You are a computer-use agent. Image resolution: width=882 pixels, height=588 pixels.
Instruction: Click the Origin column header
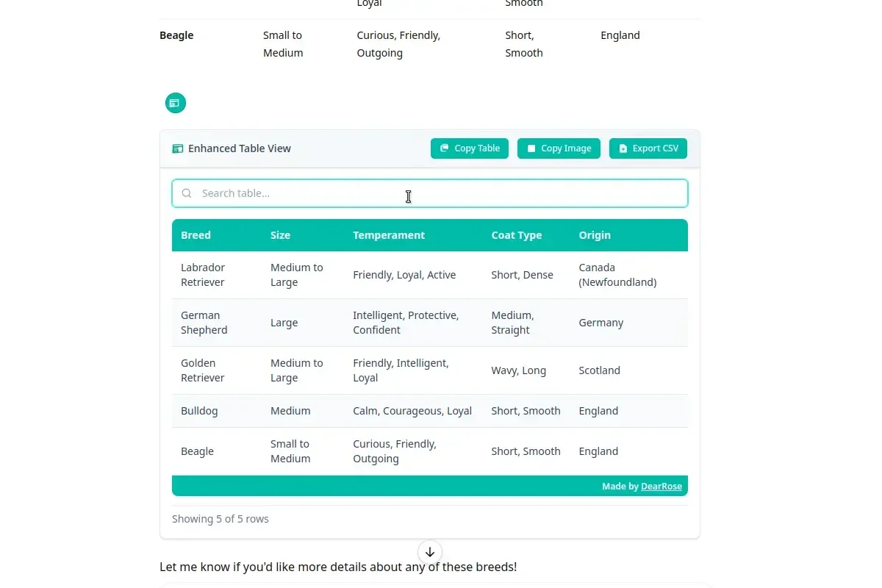coord(594,235)
